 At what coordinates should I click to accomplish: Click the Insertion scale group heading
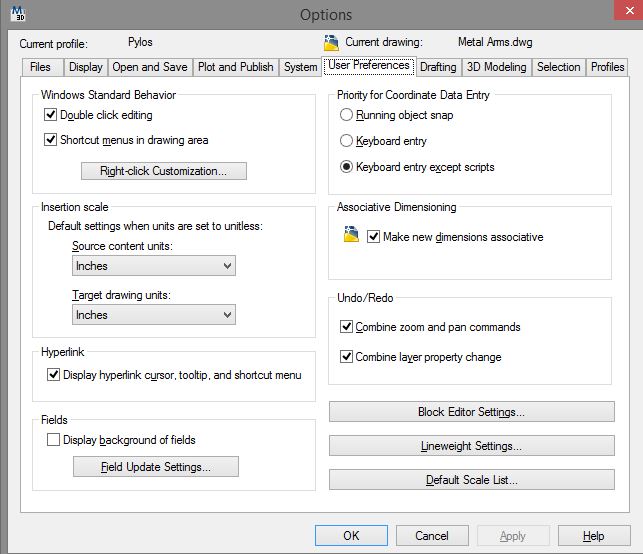75,207
